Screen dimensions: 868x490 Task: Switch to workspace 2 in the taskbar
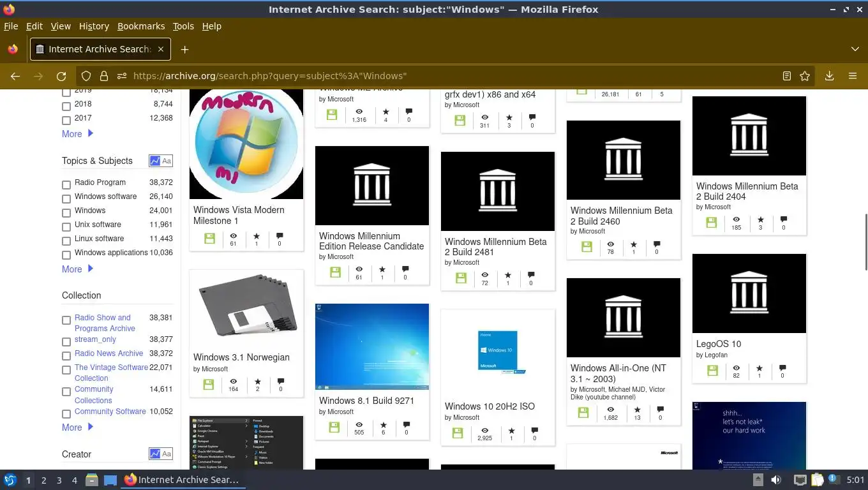point(43,480)
